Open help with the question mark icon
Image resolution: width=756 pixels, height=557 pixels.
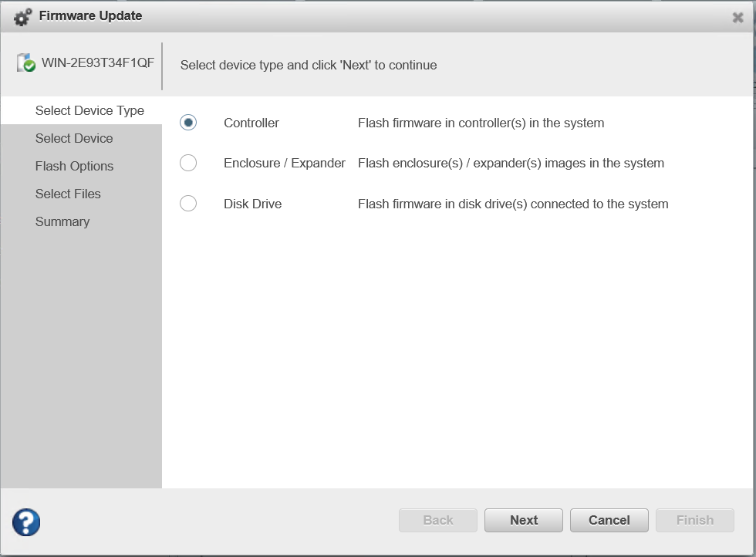pyautogui.click(x=26, y=522)
